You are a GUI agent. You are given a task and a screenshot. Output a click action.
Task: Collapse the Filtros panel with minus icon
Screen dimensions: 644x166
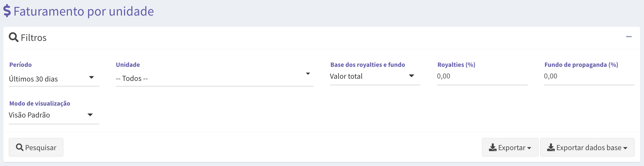coord(629,37)
